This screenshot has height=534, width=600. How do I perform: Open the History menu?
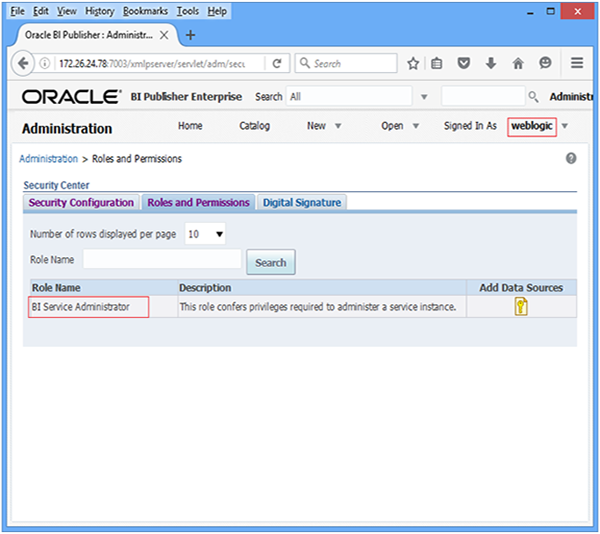click(x=99, y=11)
